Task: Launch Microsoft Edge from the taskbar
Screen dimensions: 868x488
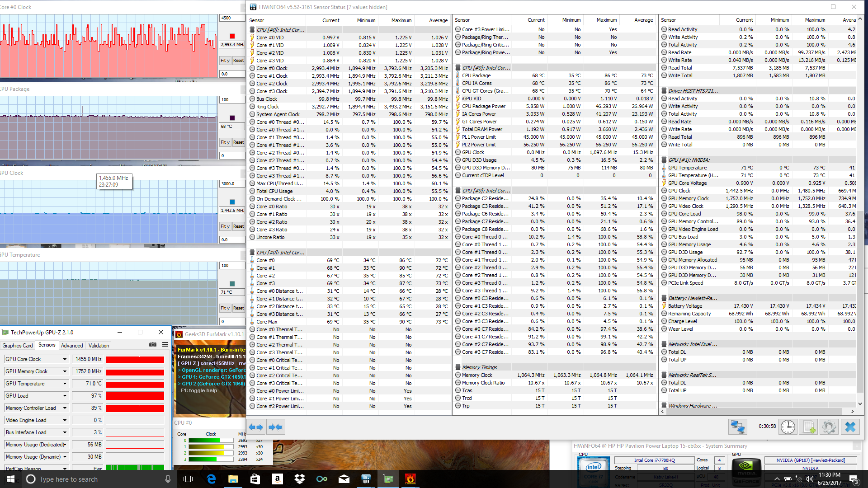Action: coord(211,479)
